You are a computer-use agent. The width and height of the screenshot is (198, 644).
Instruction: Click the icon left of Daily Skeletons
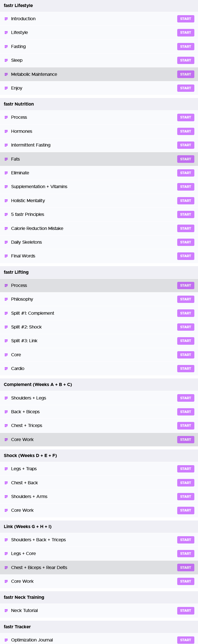6,242
